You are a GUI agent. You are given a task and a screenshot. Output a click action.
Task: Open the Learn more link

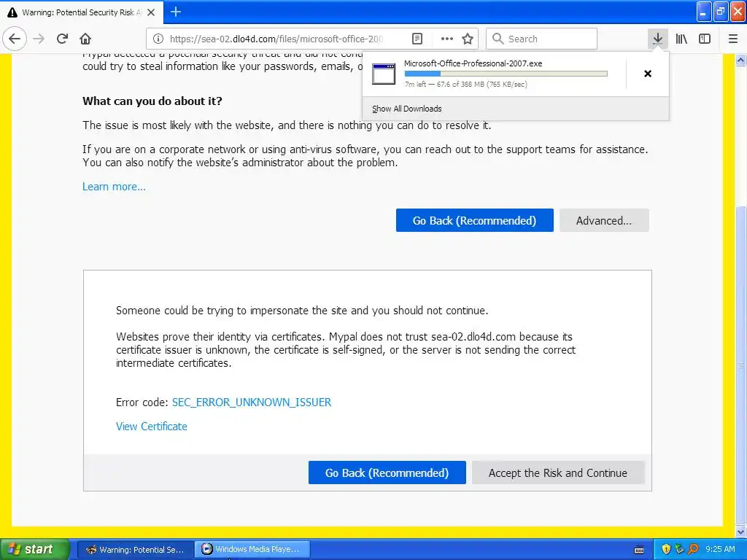pos(114,187)
